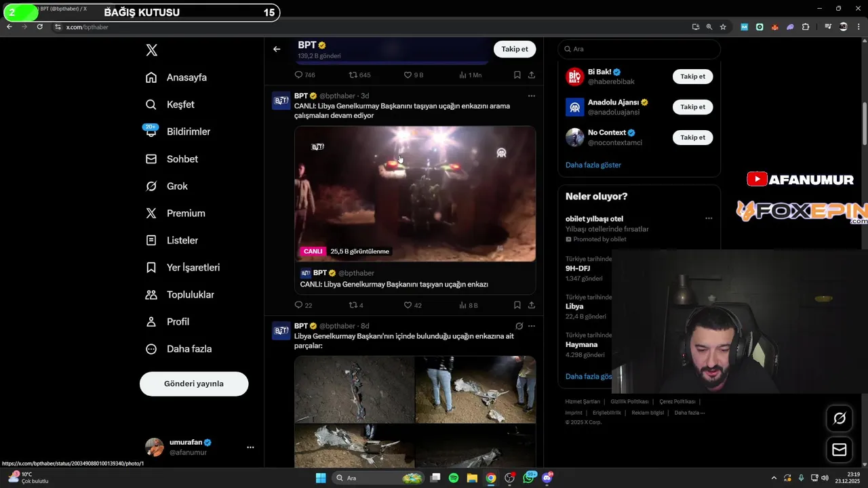Open Çerez Politikası footer link
The image size is (868, 488).
pos(677,402)
